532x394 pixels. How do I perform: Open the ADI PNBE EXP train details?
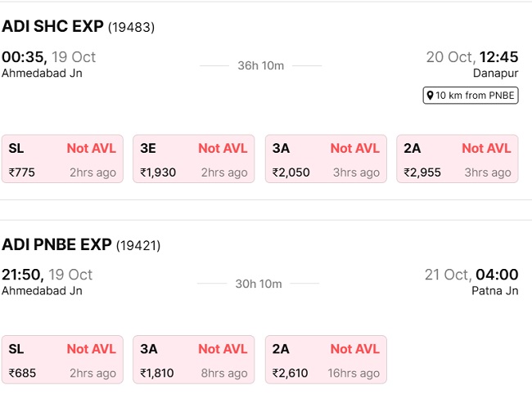click(x=56, y=244)
